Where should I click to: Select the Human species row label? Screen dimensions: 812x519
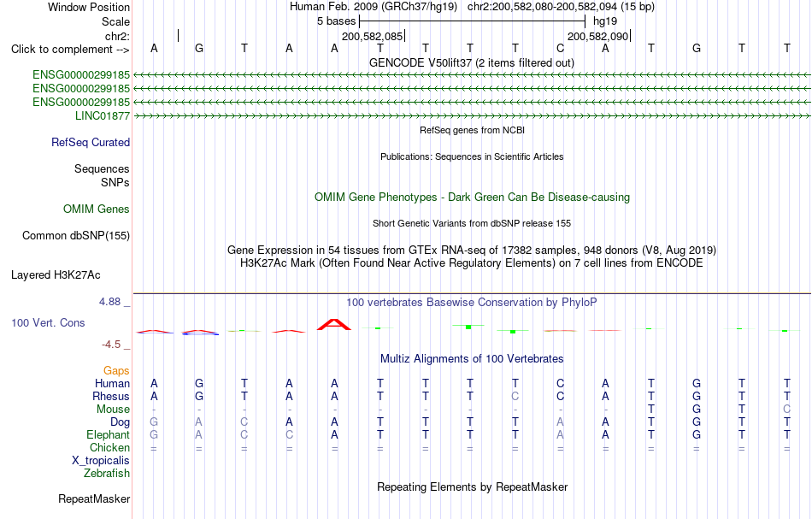[112, 383]
